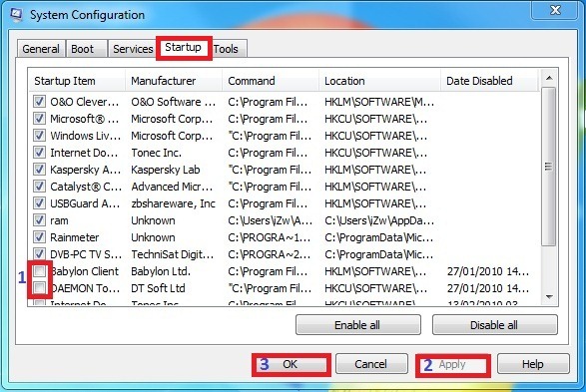Toggle the Kaspersky A... startup checkbox
This screenshot has width=586, height=392.
pyautogui.click(x=39, y=170)
